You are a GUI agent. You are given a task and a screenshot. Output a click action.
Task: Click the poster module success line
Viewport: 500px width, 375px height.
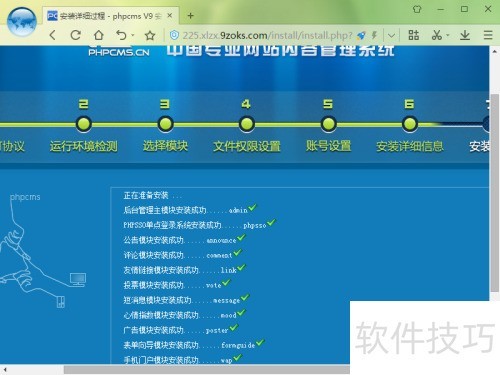tap(181, 330)
